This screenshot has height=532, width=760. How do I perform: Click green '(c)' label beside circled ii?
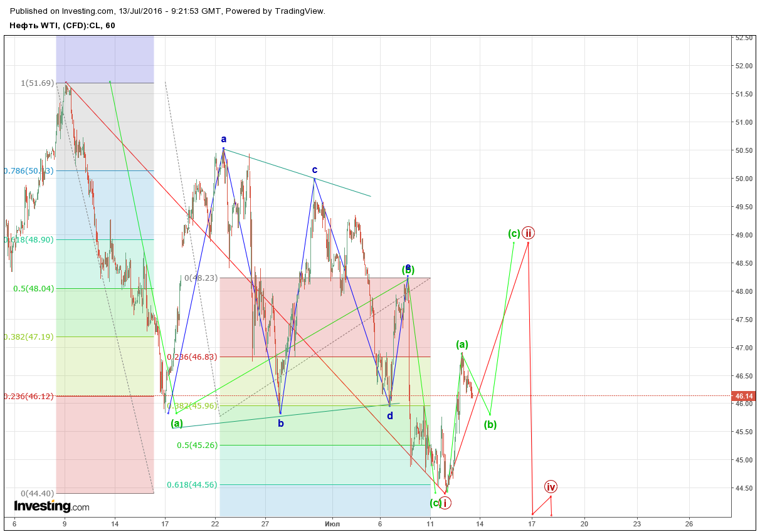pyautogui.click(x=514, y=234)
